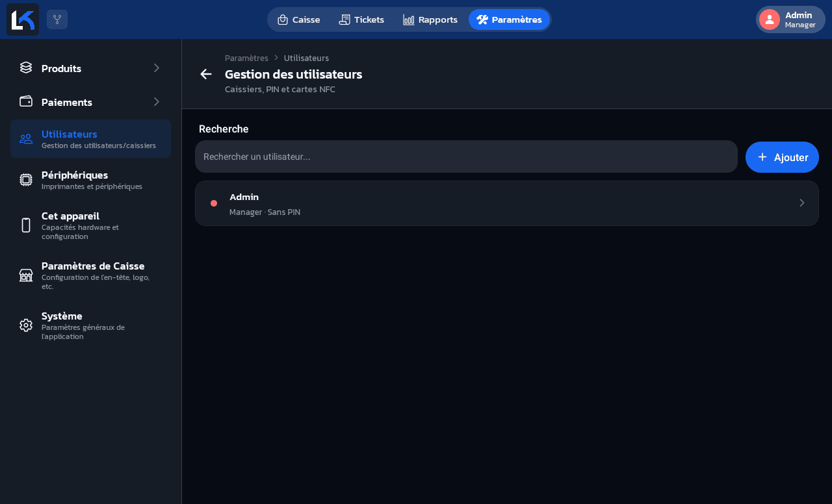Open the Système settings section
Viewport: 832px width, 504px height.
(x=90, y=325)
